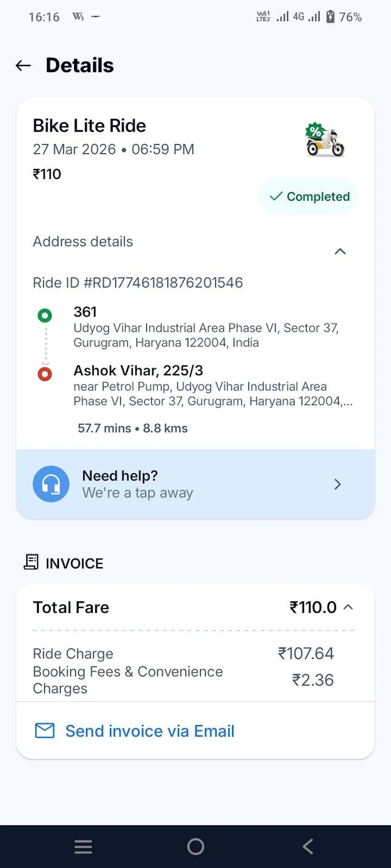Tap the red drop location marker
This screenshot has width=391, height=868.
click(45, 374)
